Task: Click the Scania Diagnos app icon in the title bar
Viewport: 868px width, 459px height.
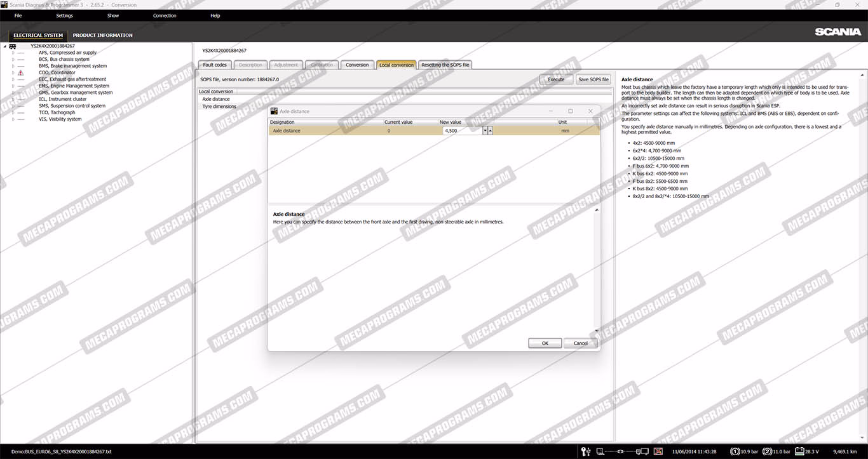Action: [x=4, y=4]
